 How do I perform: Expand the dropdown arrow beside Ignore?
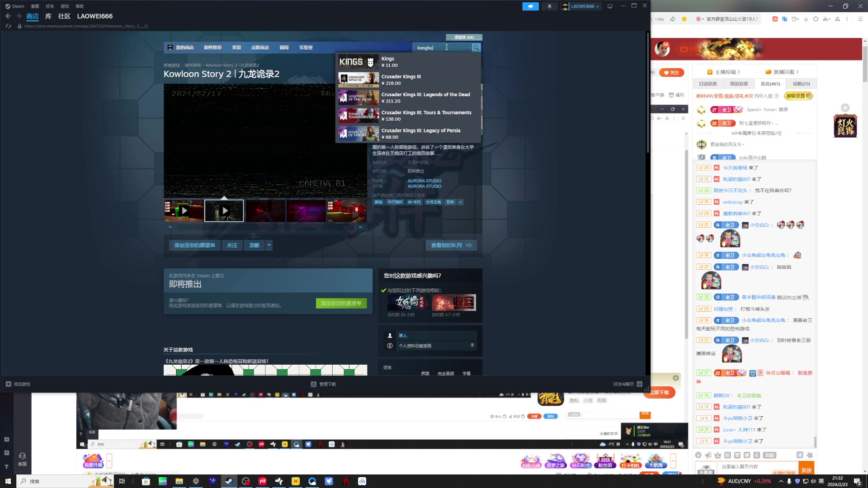click(269, 245)
